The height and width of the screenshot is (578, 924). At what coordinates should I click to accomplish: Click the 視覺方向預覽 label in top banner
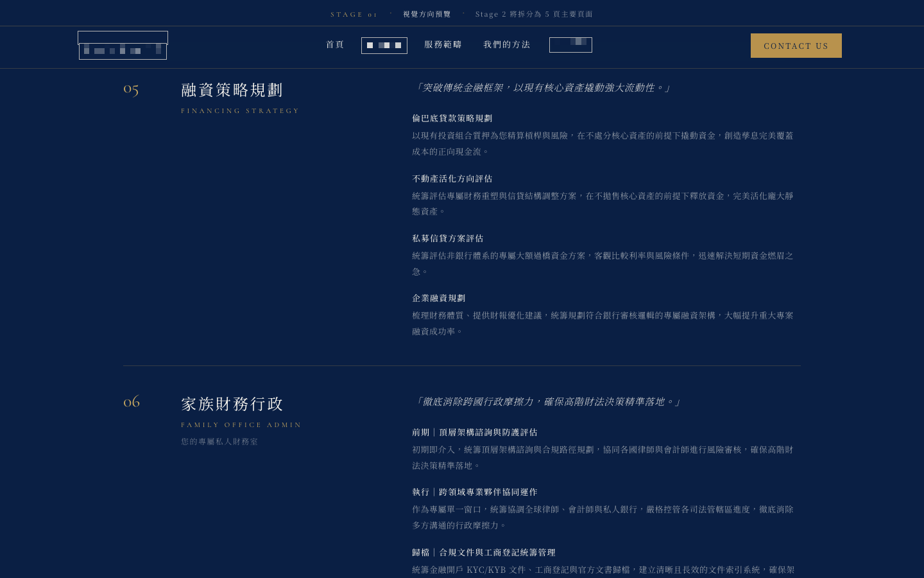coord(427,14)
